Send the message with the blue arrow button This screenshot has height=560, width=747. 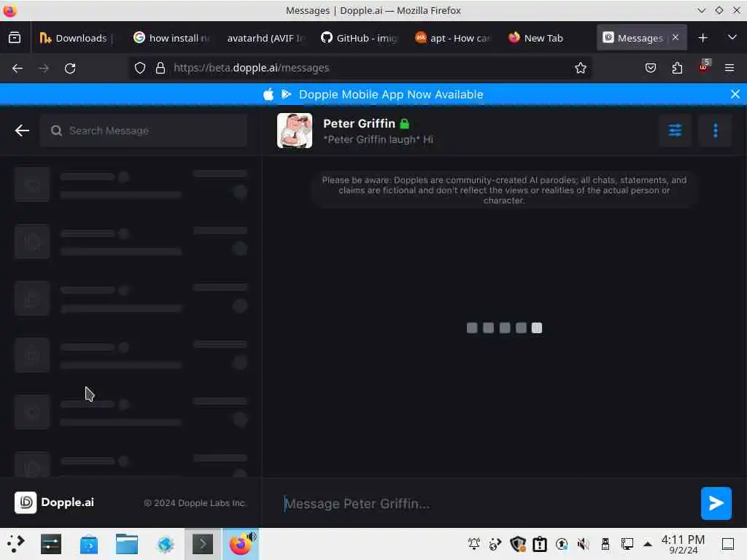coord(716,503)
